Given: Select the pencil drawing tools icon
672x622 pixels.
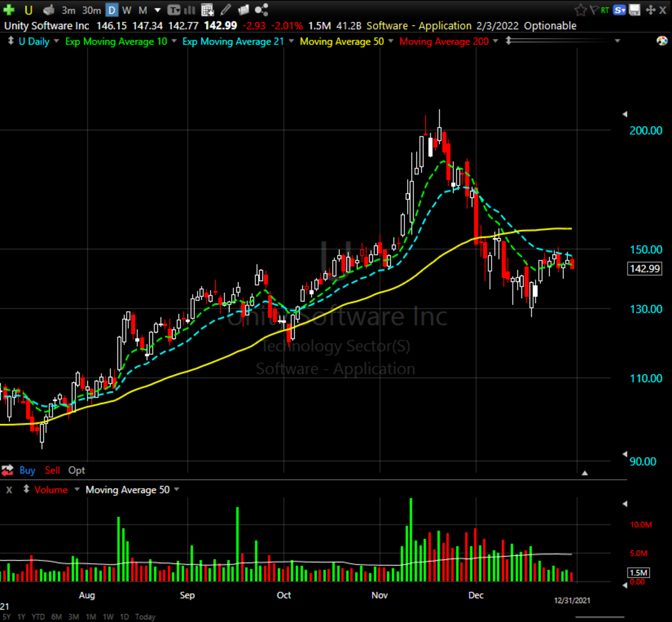Looking at the screenshot, I should 225,10.
